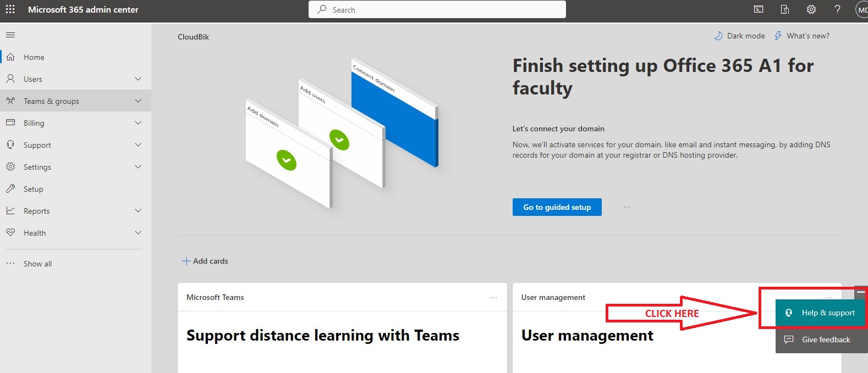Collapse the navigation menu hamburger icon
The image size is (868, 373).
10,35
